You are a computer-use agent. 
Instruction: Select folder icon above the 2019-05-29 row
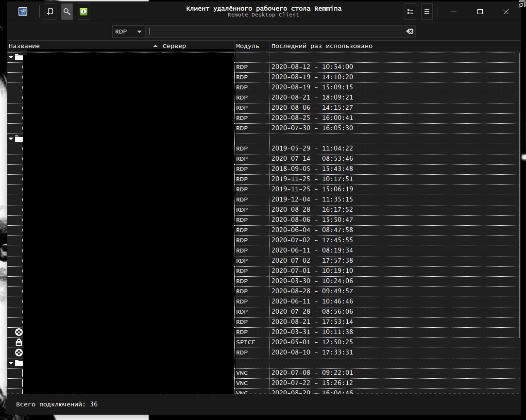tap(19, 138)
